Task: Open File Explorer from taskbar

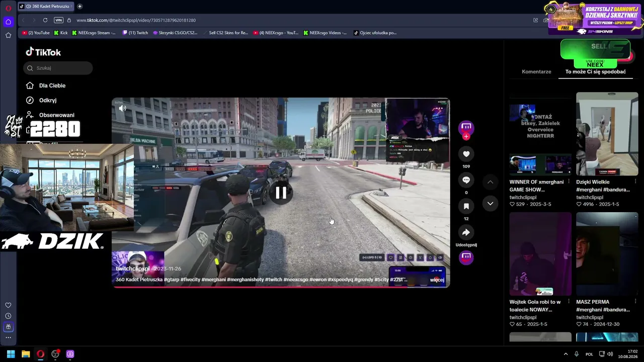Action: point(26,354)
